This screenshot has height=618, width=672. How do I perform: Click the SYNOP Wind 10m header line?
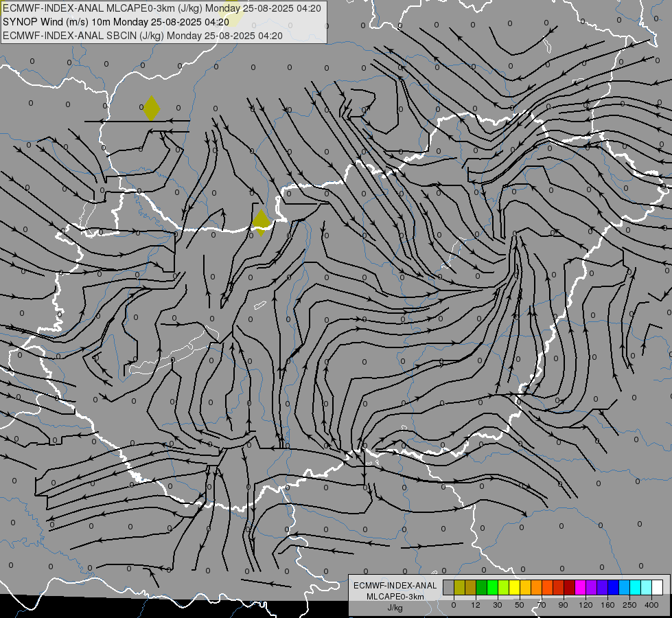click(x=116, y=22)
